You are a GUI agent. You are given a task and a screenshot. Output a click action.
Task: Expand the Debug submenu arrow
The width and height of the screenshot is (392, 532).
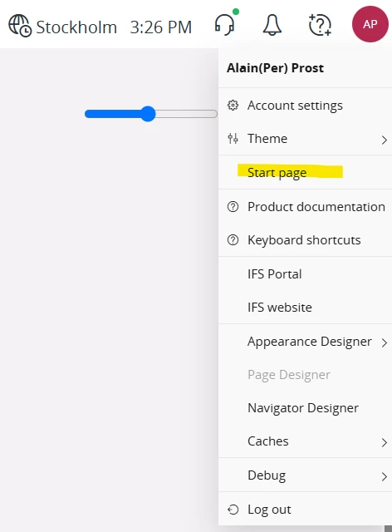(x=384, y=476)
